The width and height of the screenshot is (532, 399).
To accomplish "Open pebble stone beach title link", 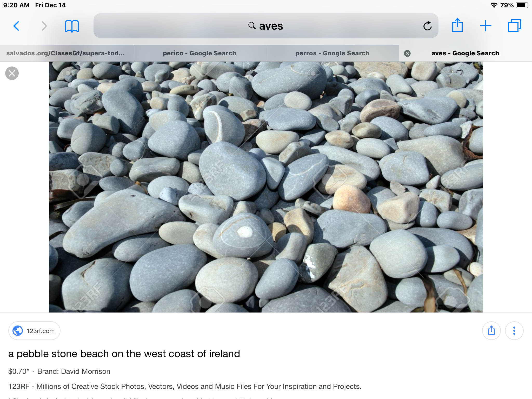I will [x=124, y=354].
